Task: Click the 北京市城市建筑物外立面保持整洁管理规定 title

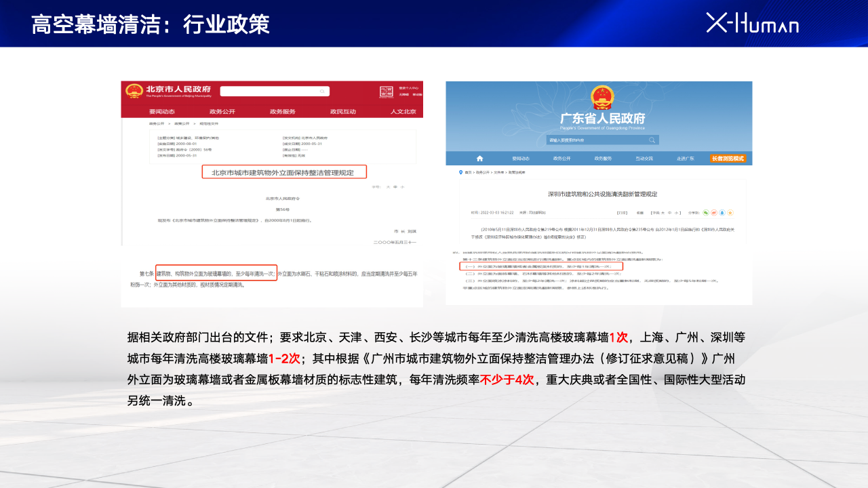Action: (x=283, y=172)
